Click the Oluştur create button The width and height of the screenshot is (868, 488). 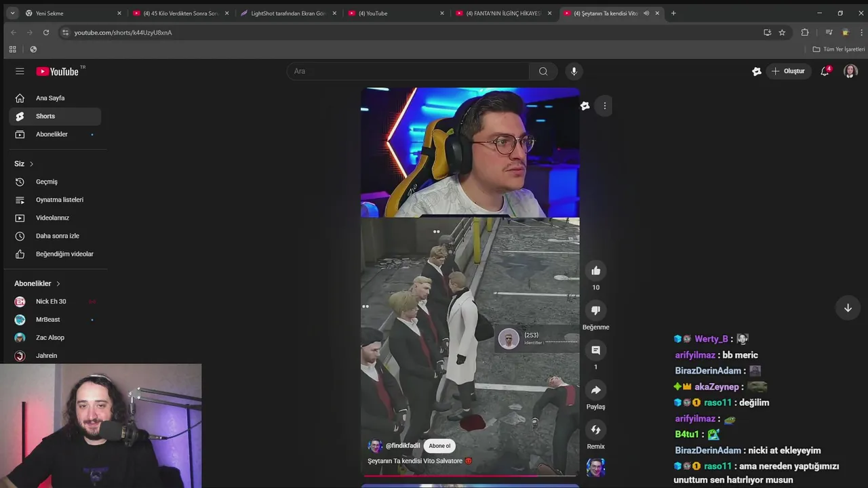pyautogui.click(x=788, y=71)
